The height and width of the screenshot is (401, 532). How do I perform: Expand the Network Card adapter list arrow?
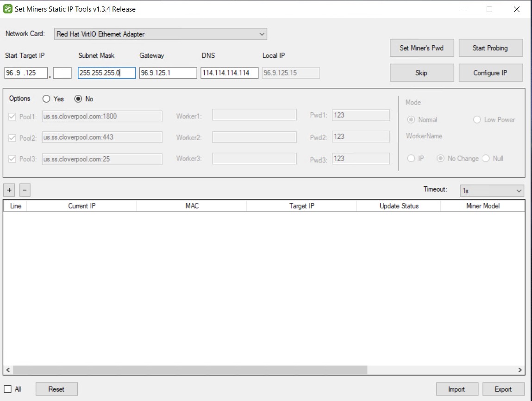[262, 34]
